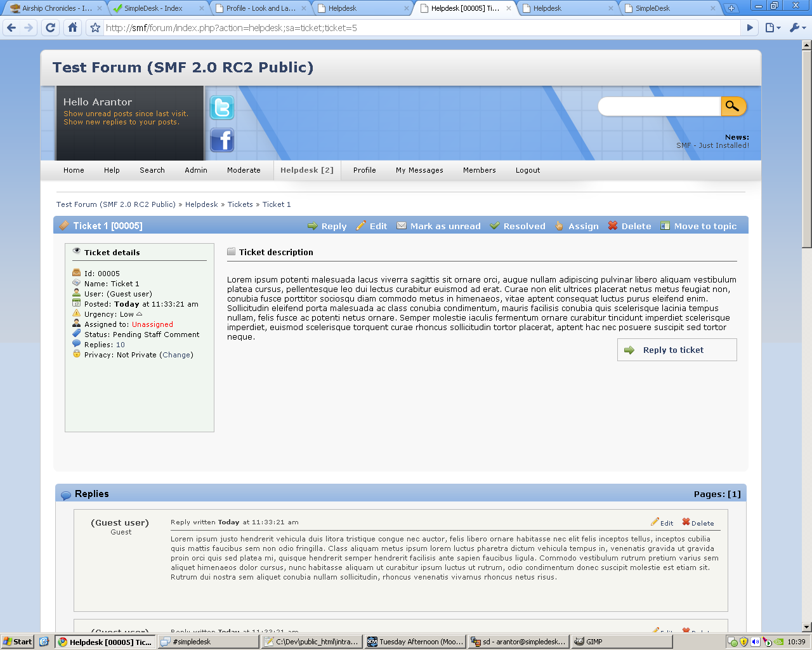Close the Helpdesk [00005] browser tab

[509, 8]
